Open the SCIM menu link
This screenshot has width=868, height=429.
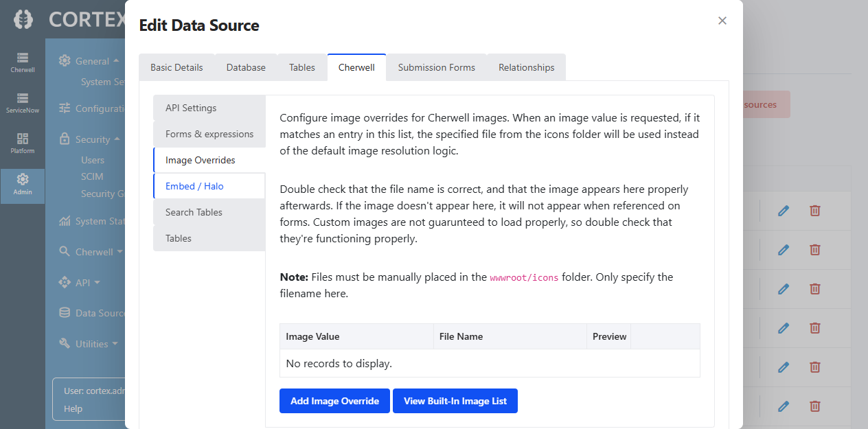(x=92, y=176)
